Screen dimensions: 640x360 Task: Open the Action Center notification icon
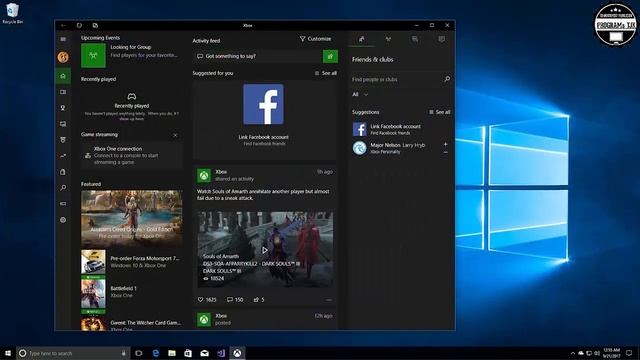pos(629,353)
